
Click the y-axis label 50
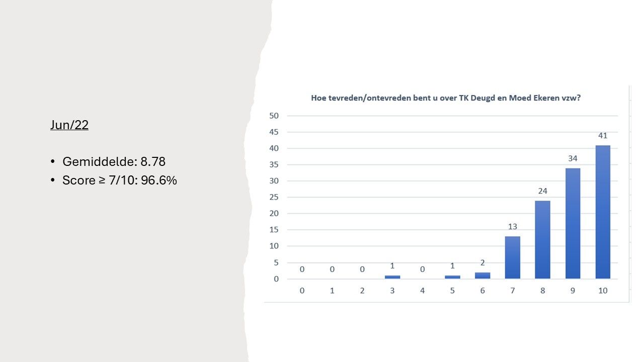274,116
